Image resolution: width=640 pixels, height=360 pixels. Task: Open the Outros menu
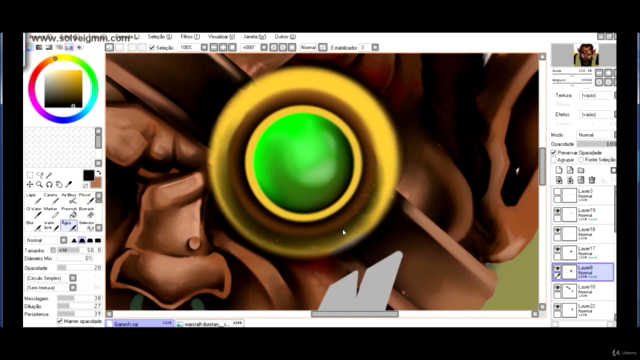click(285, 37)
